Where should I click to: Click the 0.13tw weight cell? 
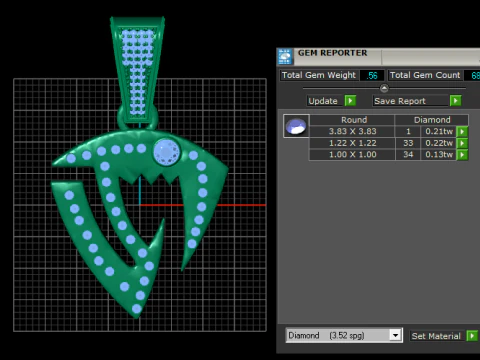click(439, 155)
